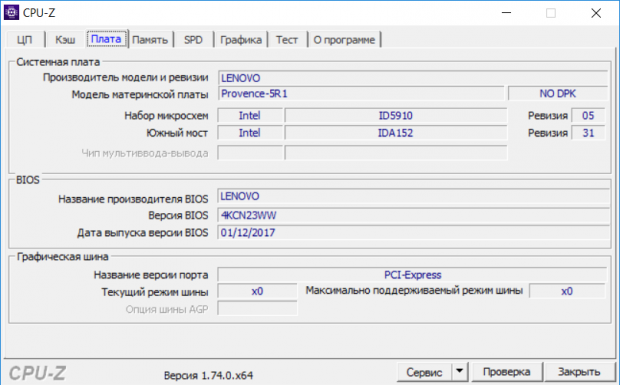
Task: Click the Версия 1.74.0.x64 text
Action: (208, 375)
